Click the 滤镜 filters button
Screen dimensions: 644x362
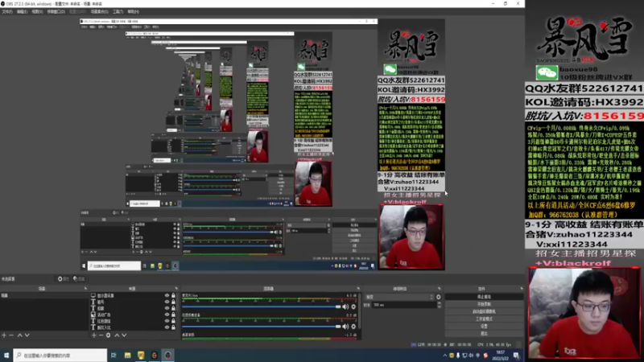(x=79, y=279)
